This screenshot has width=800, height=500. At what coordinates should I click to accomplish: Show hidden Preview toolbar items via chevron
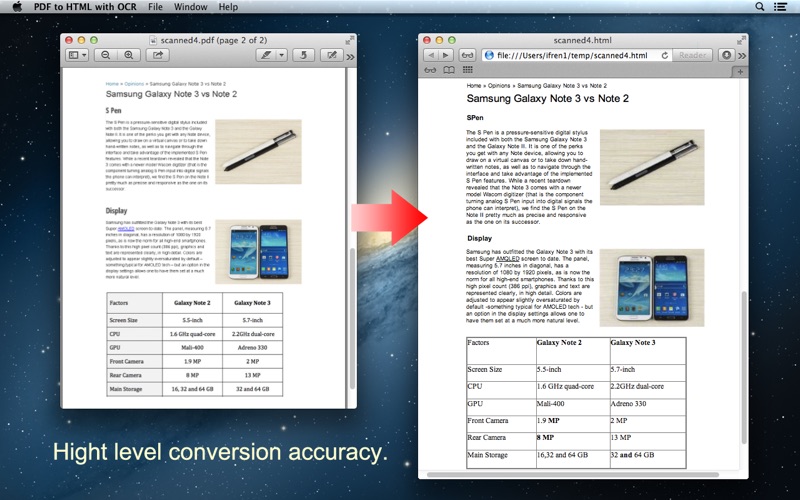tap(351, 56)
